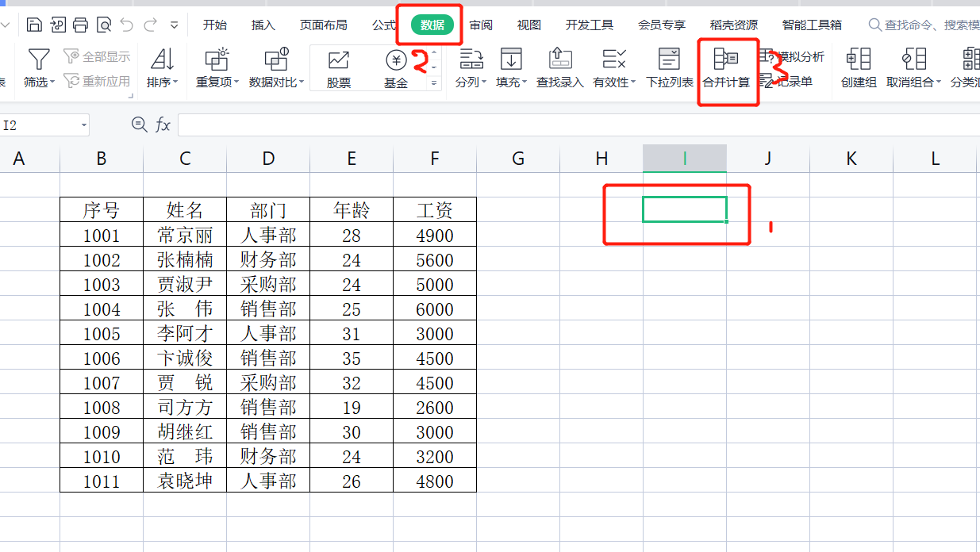
Task: Open the 视图 tab
Action: pos(529,25)
